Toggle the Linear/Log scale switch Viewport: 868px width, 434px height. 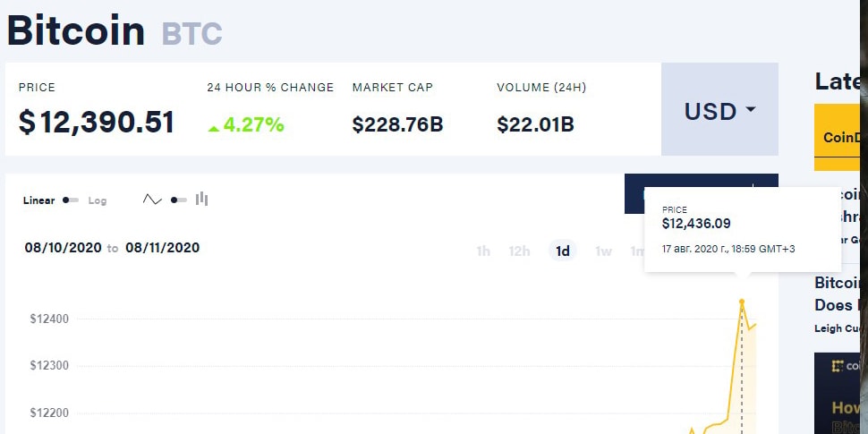click(71, 200)
